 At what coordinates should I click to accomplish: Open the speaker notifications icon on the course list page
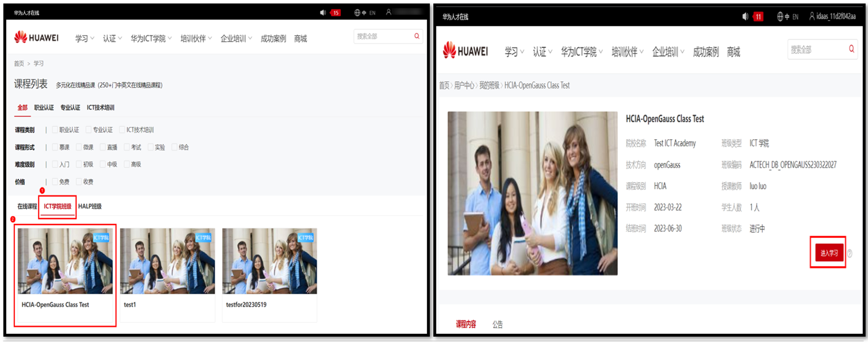click(323, 12)
